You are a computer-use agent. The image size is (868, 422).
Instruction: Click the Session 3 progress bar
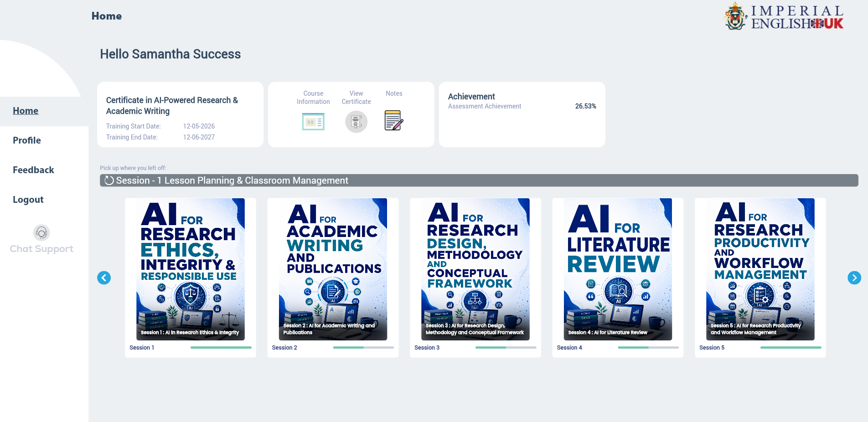506,348
